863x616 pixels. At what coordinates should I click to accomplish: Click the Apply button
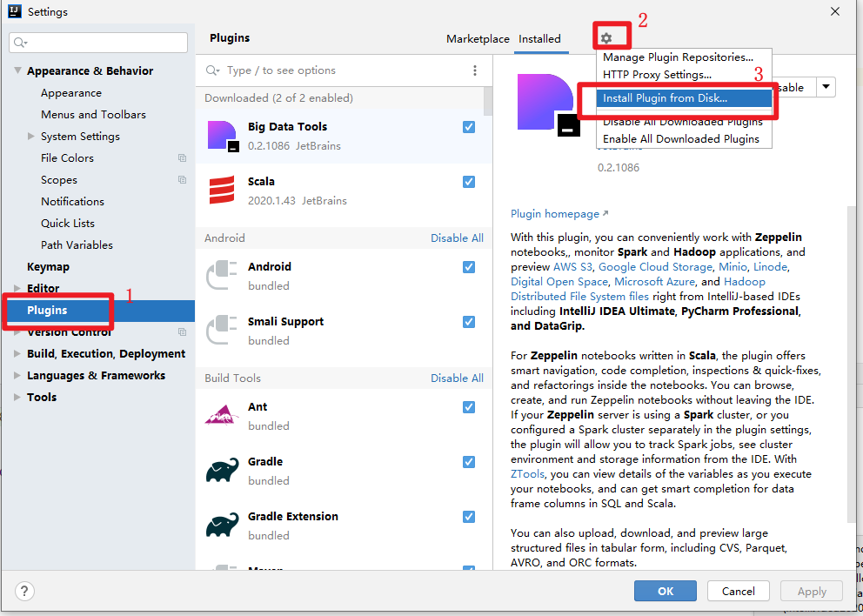812,591
